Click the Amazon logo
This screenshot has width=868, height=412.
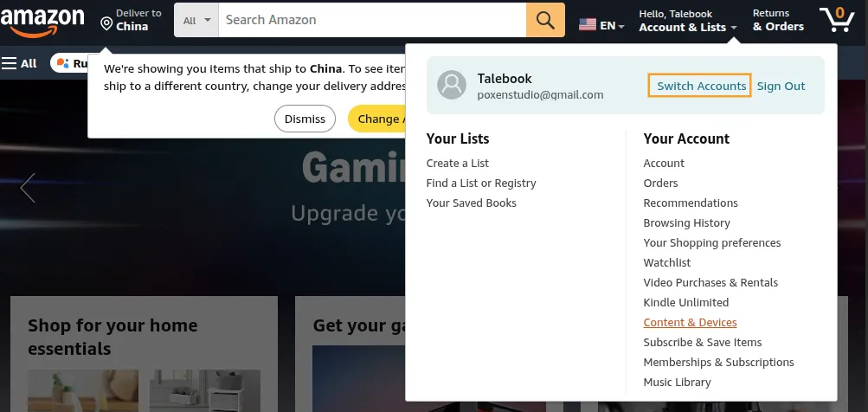coord(42,22)
